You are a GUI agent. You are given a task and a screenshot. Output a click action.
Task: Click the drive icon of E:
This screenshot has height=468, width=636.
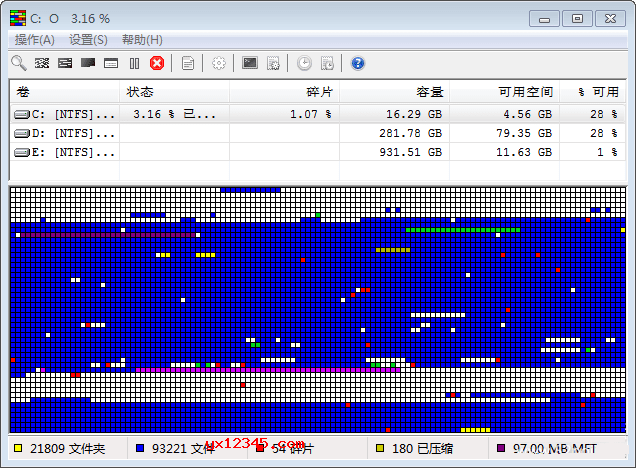pos(22,152)
